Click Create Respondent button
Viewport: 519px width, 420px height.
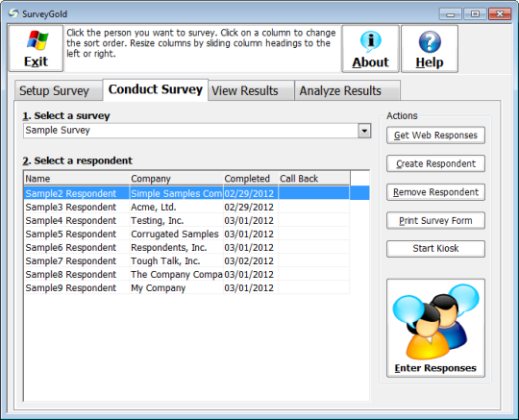[x=435, y=163]
